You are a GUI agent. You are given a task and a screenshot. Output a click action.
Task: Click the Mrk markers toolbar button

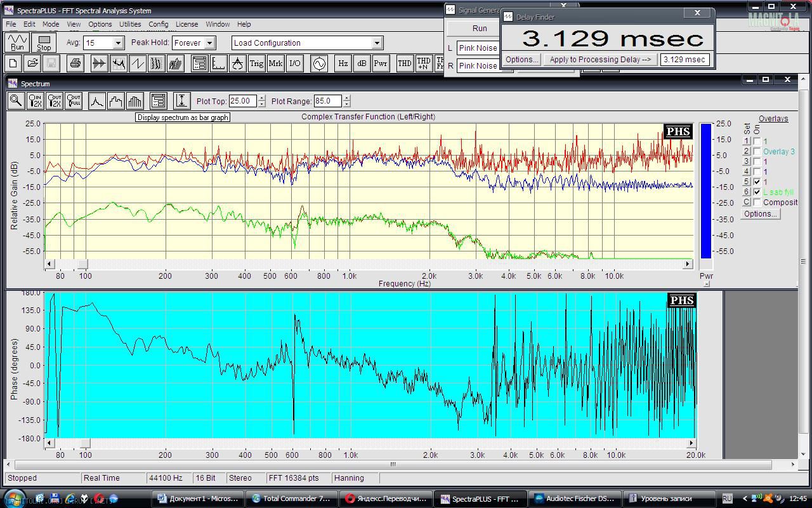[x=275, y=63]
